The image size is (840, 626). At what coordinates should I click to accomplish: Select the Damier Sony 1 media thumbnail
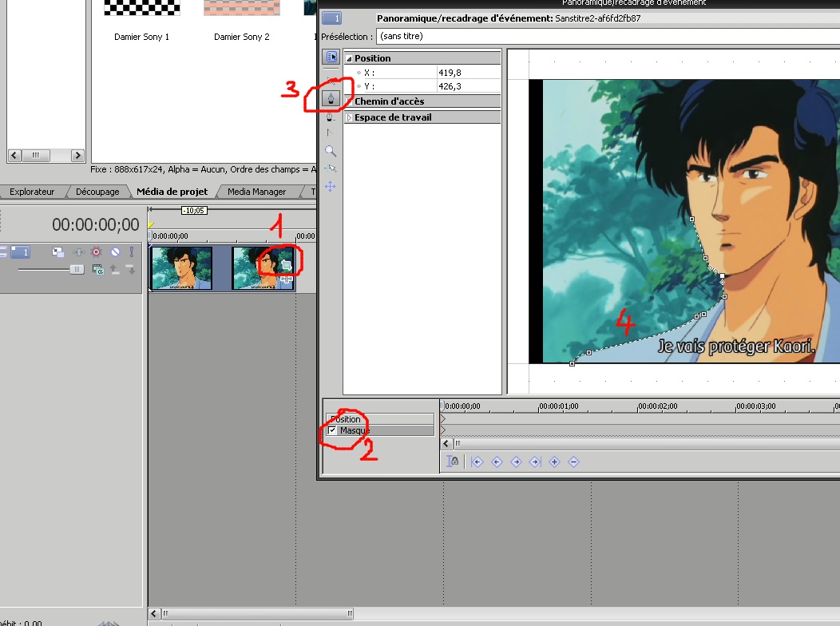coord(142,7)
